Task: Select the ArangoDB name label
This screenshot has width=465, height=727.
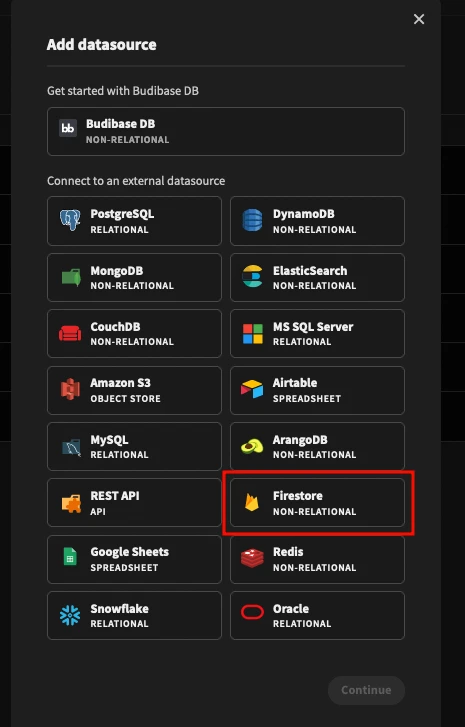Action: (300, 440)
